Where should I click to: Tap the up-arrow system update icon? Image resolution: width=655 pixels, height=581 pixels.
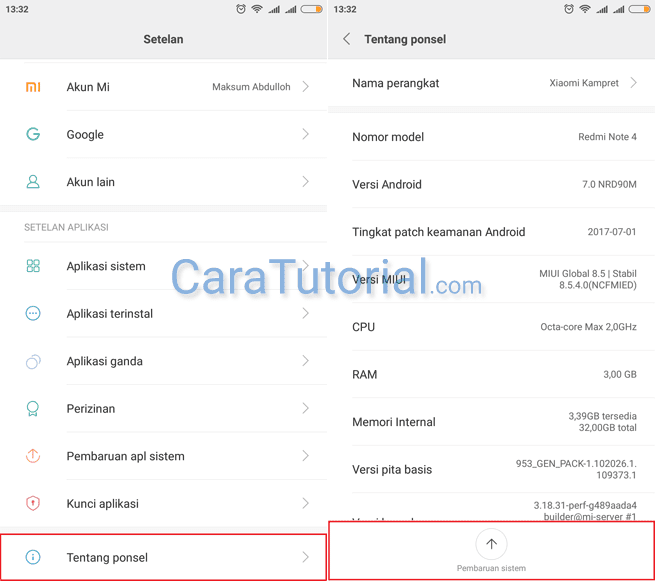[x=491, y=544]
